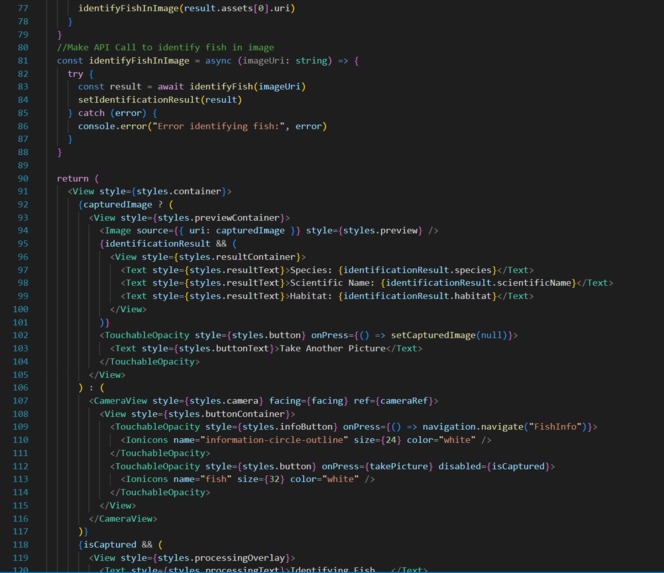Click the 'Image' tag on line 94
This screenshot has height=573, width=664.
tap(118, 231)
